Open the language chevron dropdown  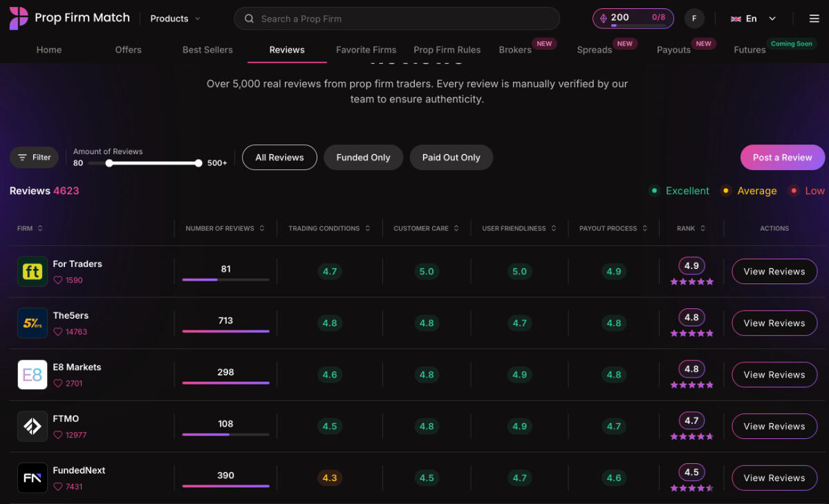click(x=772, y=19)
